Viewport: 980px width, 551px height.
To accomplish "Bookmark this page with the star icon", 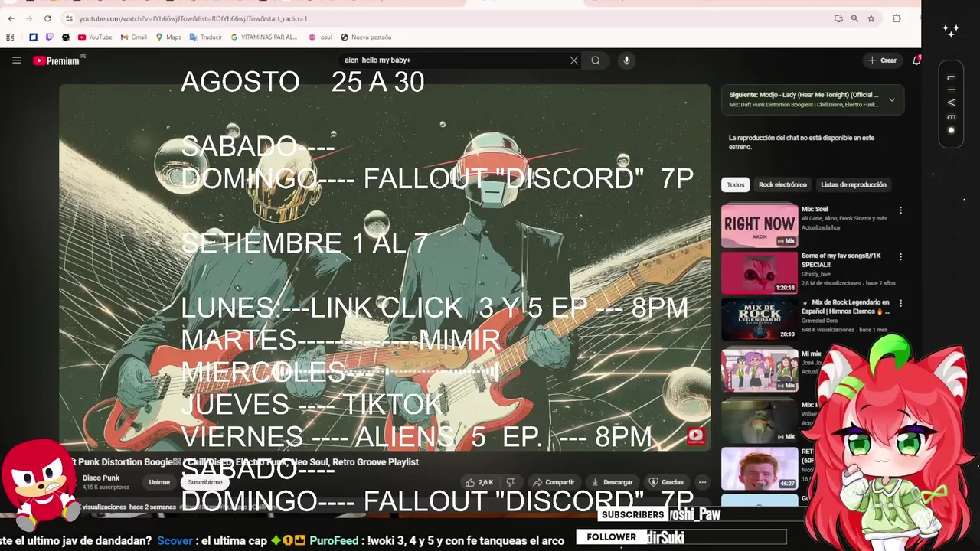I will click(x=871, y=18).
